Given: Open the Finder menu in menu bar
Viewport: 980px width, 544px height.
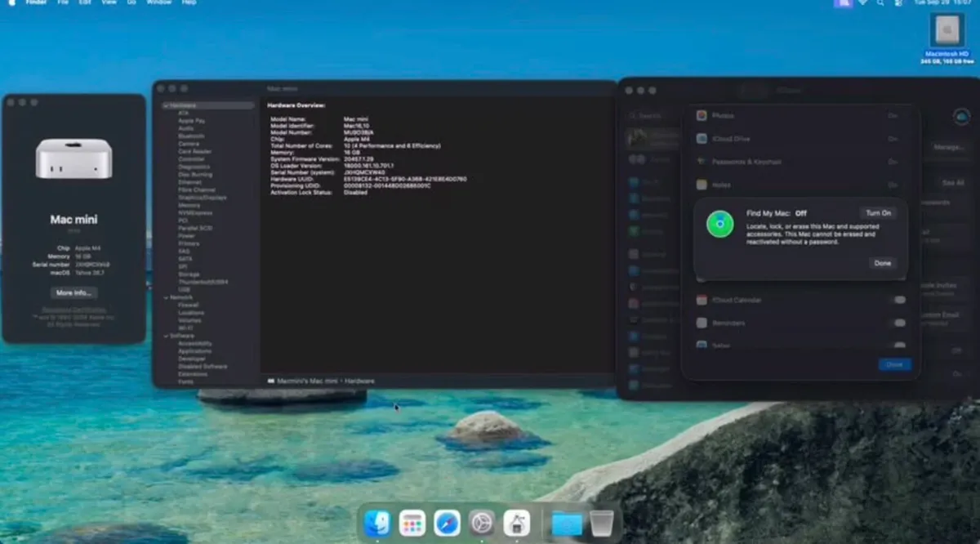Looking at the screenshot, I should click(36, 3).
